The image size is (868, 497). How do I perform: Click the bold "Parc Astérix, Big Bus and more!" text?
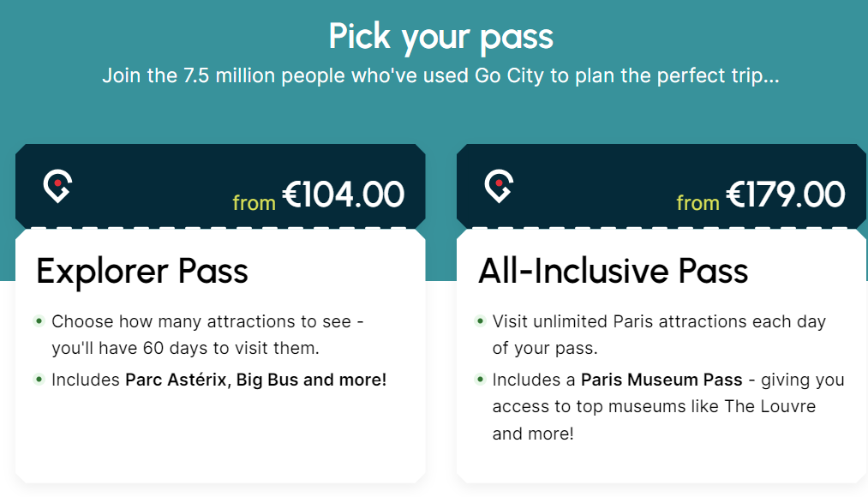[256, 379]
